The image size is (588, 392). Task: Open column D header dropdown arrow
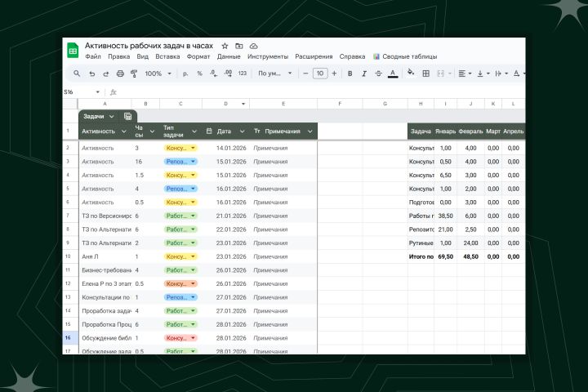click(x=243, y=104)
